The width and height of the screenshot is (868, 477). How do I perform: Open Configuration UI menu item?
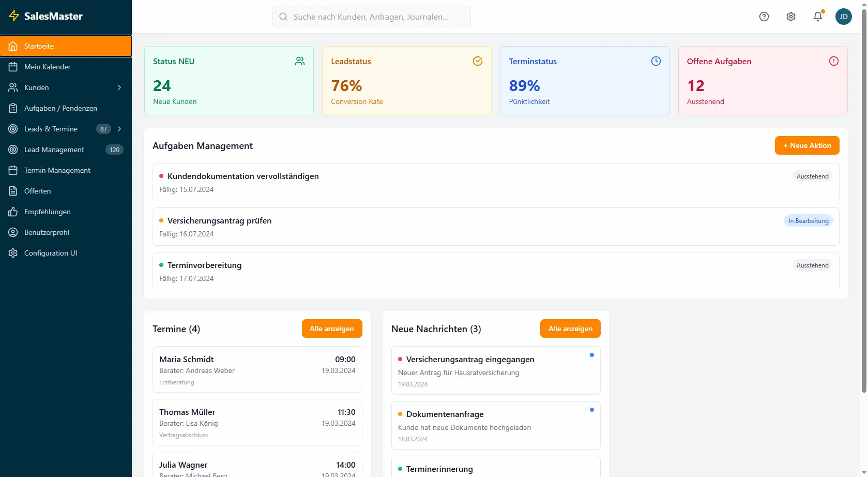coord(50,253)
